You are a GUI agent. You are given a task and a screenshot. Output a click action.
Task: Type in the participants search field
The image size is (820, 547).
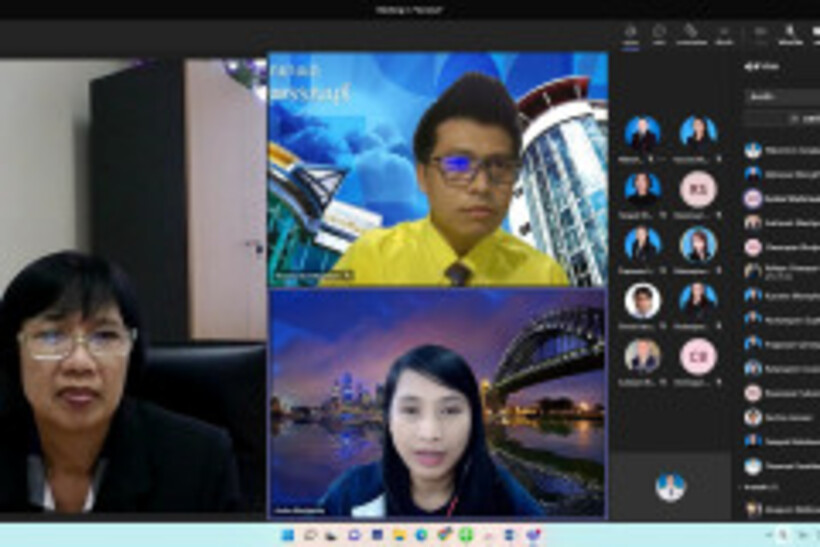[x=784, y=97]
